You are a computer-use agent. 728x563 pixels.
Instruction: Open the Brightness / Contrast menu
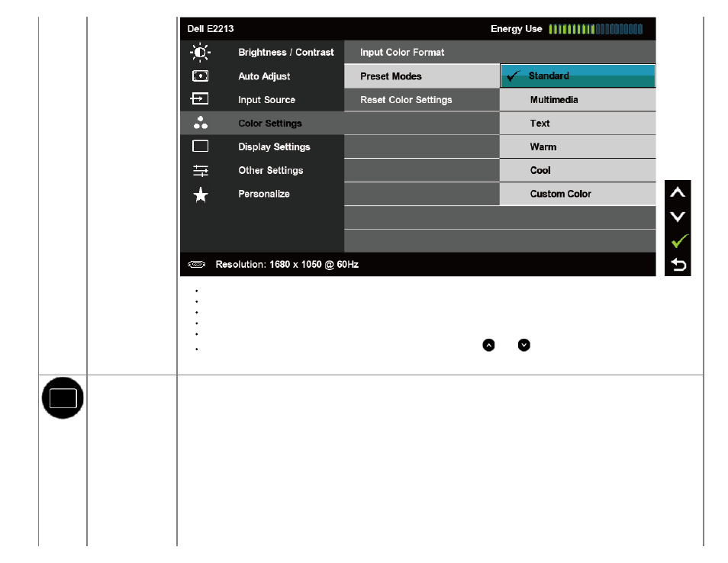click(x=263, y=53)
